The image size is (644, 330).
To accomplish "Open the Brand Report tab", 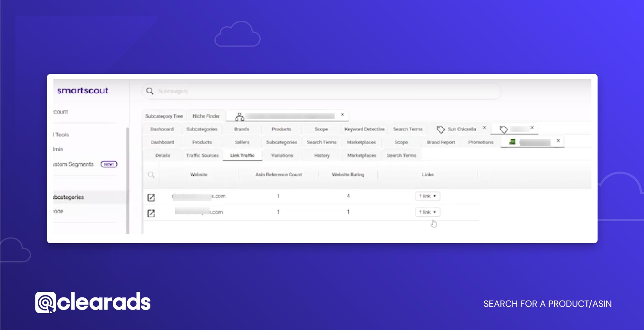I will pos(441,143).
